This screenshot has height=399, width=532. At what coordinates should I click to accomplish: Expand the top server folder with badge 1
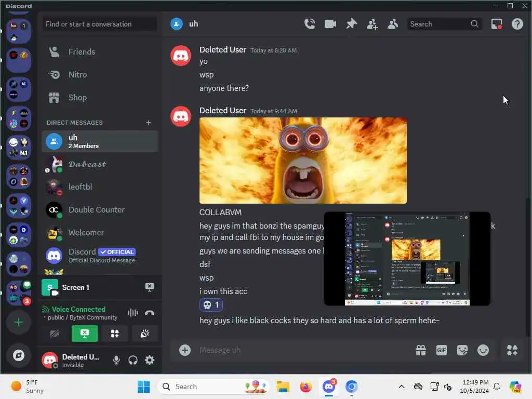(x=19, y=31)
